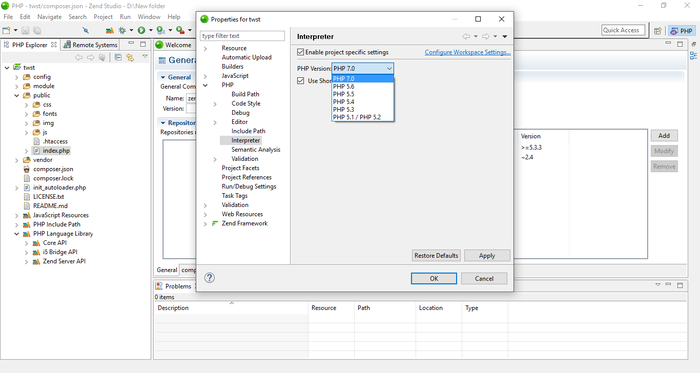
Task: Click README.md in PHP Explorer
Action: pos(50,206)
